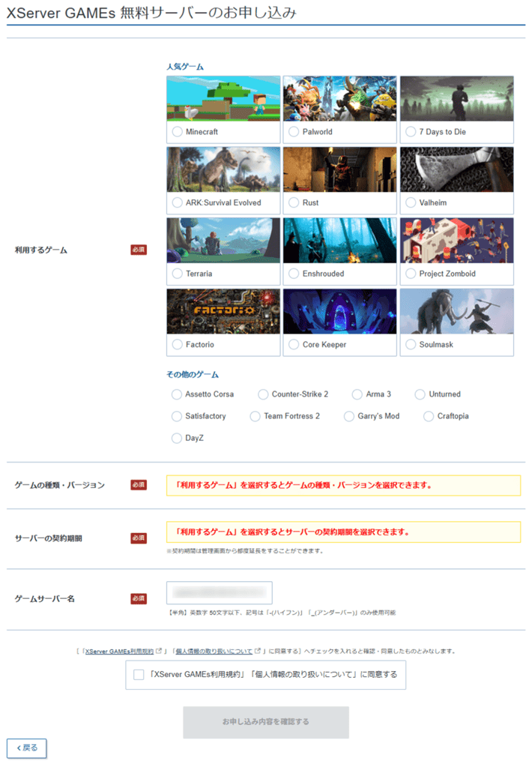Click the Valheim axe thumbnail
This screenshot has width=532, height=767.
pyautogui.click(x=457, y=169)
